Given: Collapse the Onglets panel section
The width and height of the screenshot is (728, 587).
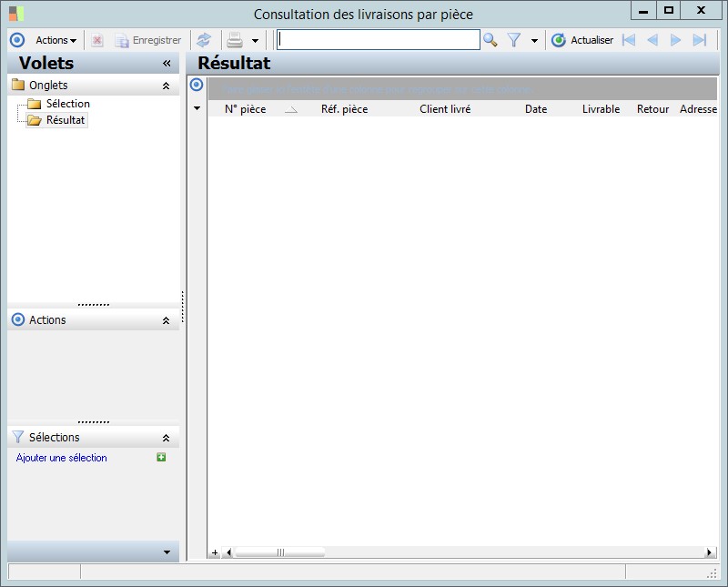Looking at the screenshot, I should point(166,86).
